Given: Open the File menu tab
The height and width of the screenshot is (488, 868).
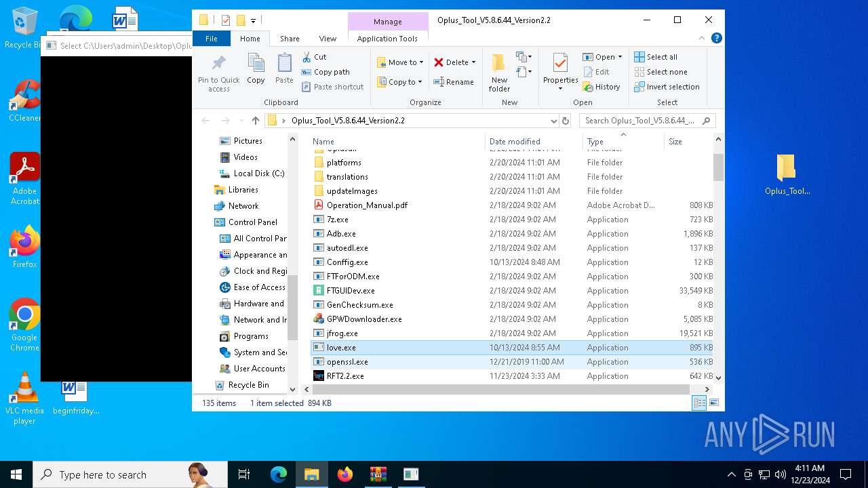Looking at the screenshot, I should pyautogui.click(x=212, y=39).
